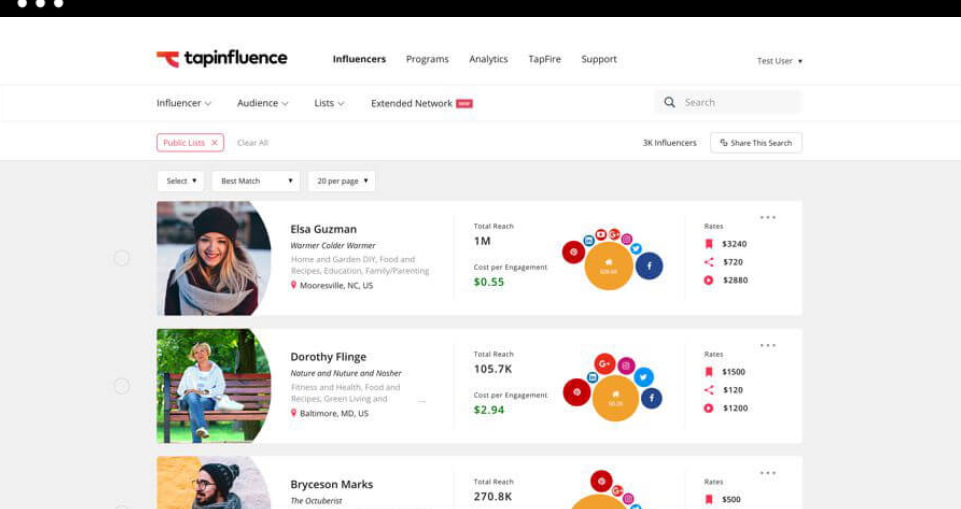This screenshot has width=961, height=509.
Task: Open Bryceson Marks' profile name
Action: coord(332,484)
